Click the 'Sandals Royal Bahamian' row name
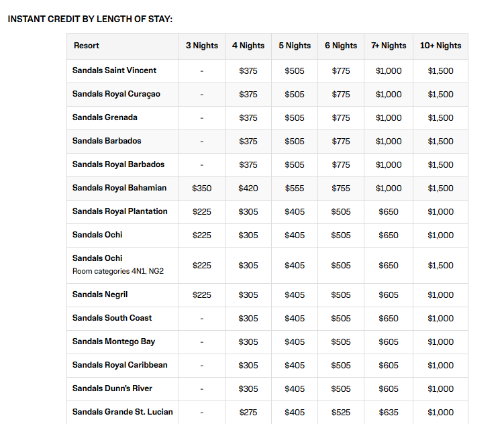This screenshot has width=504, height=424. (119, 188)
